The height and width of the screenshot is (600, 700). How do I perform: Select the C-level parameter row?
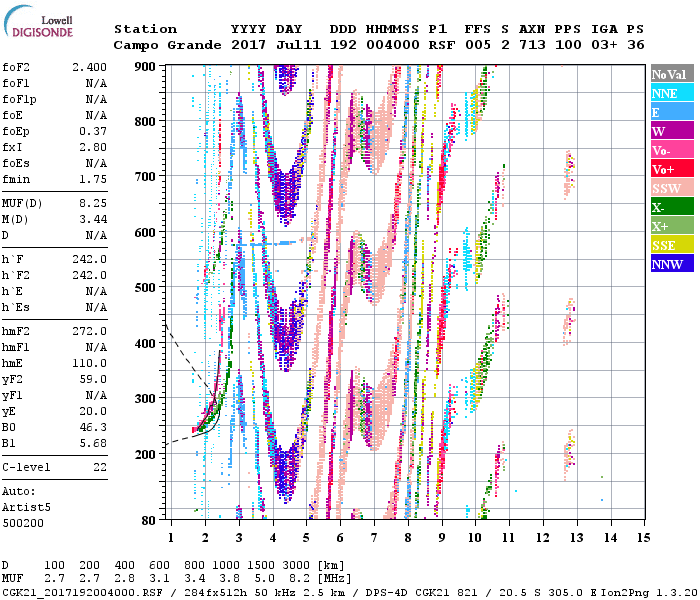(x=55, y=467)
